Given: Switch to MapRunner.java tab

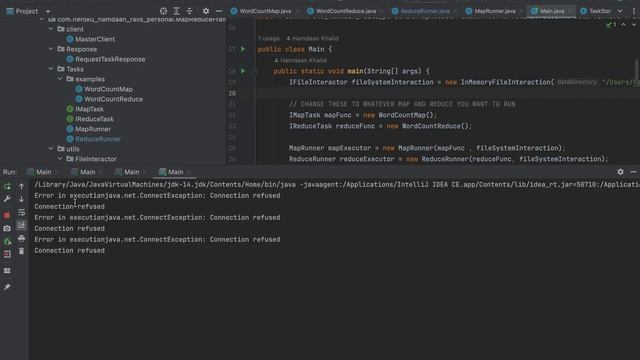Looking at the screenshot, I should 494,11.
